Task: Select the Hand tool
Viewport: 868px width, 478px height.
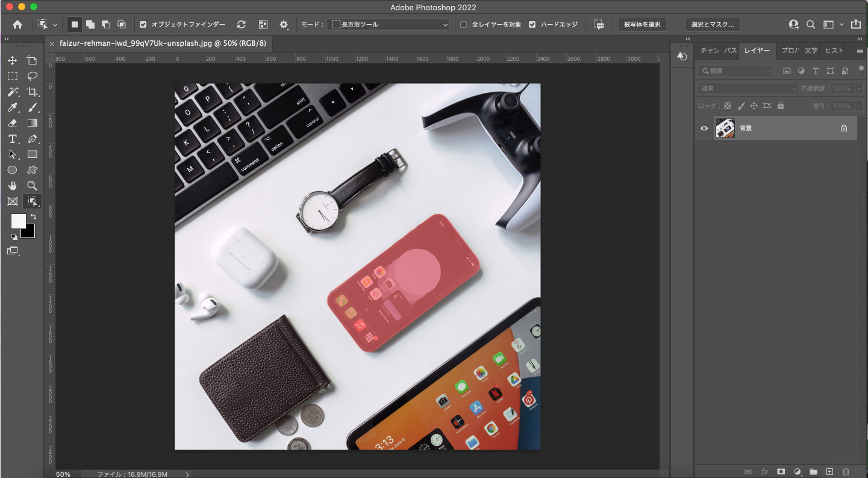Action: [12, 186]
